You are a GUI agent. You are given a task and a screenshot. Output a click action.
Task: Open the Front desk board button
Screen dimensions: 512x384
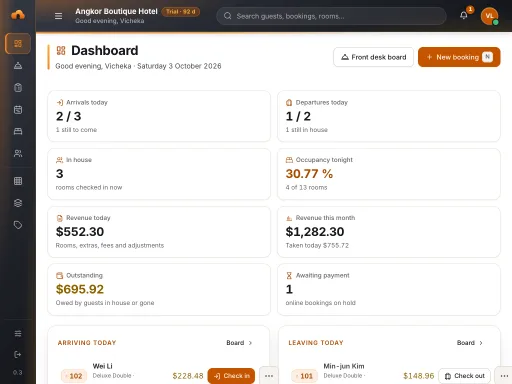(x=373, y=57)
